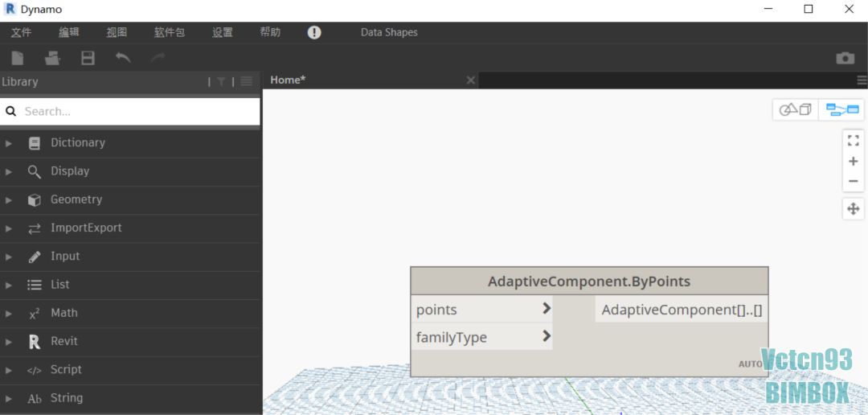Click the Open file icon in toolbar

tap(52, 58)
